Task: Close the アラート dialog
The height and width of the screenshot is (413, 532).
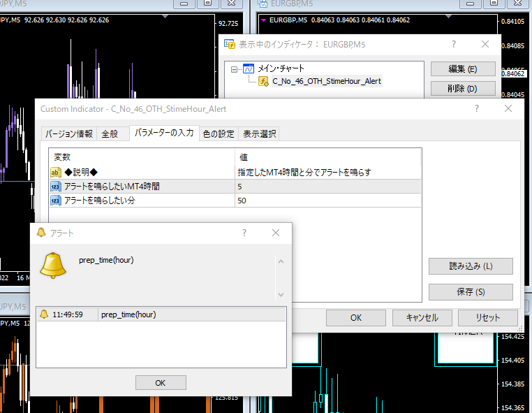Action: [x=276, y=233]
